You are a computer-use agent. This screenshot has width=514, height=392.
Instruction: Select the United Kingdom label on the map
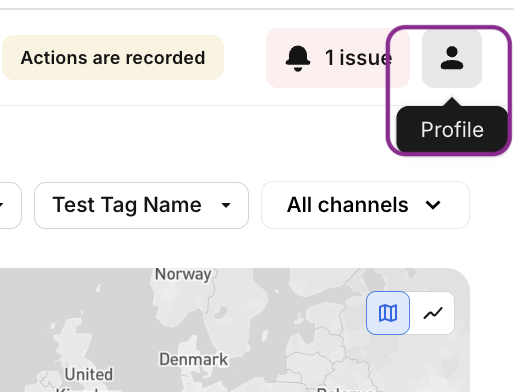point(89,379)
